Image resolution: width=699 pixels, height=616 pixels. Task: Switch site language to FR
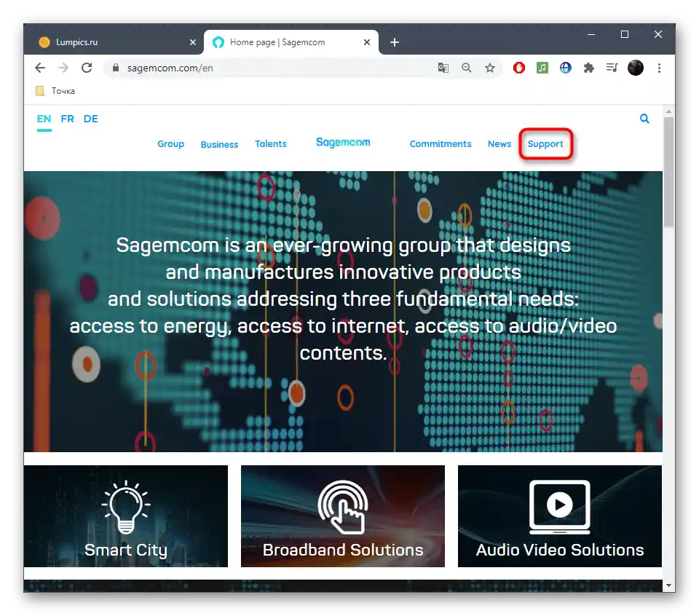pos(67,119)
